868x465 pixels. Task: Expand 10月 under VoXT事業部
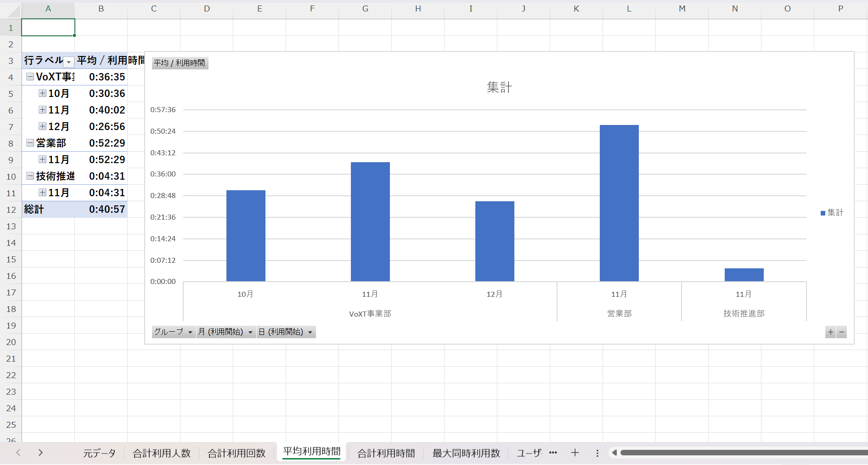(x=42, y=93)
